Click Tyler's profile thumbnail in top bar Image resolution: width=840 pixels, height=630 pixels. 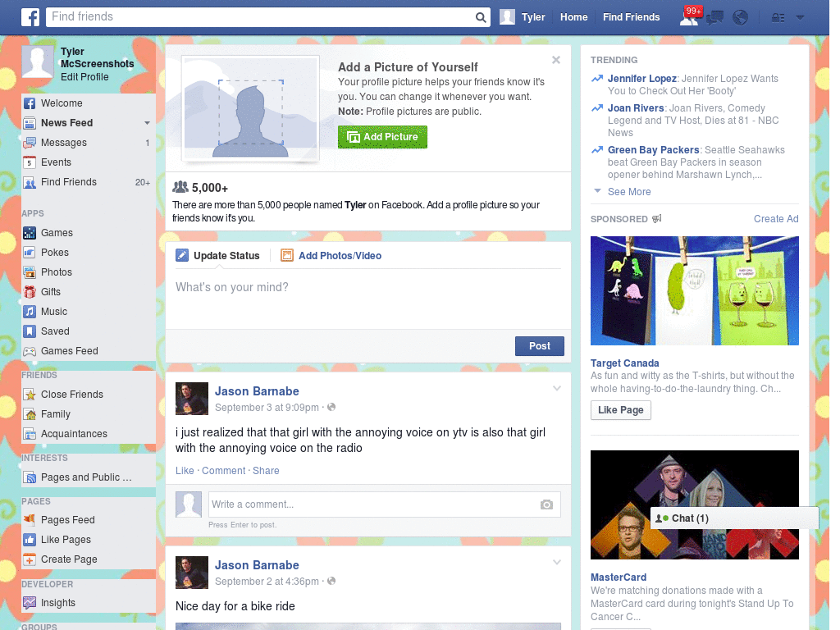pos(507,17)
